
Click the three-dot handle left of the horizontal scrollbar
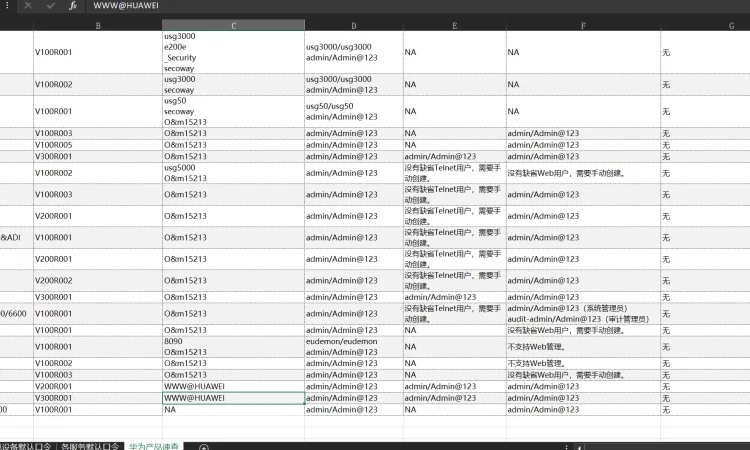(x=566, y=447)
